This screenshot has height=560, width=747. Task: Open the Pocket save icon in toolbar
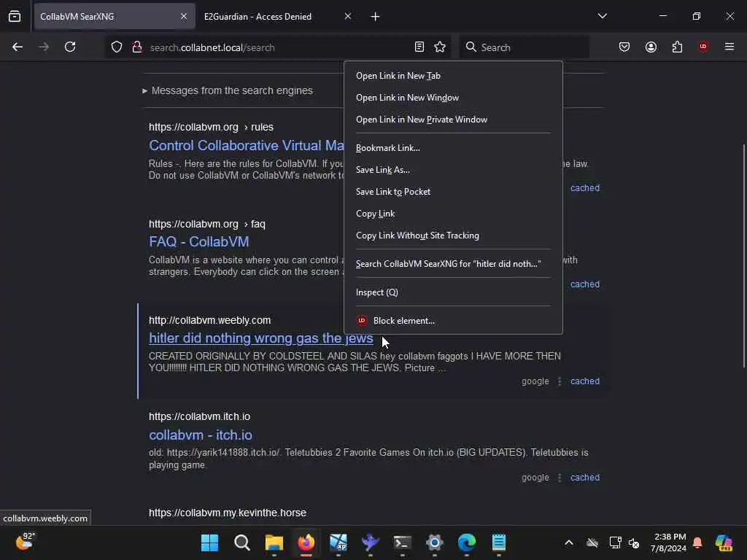pos(624,47)
